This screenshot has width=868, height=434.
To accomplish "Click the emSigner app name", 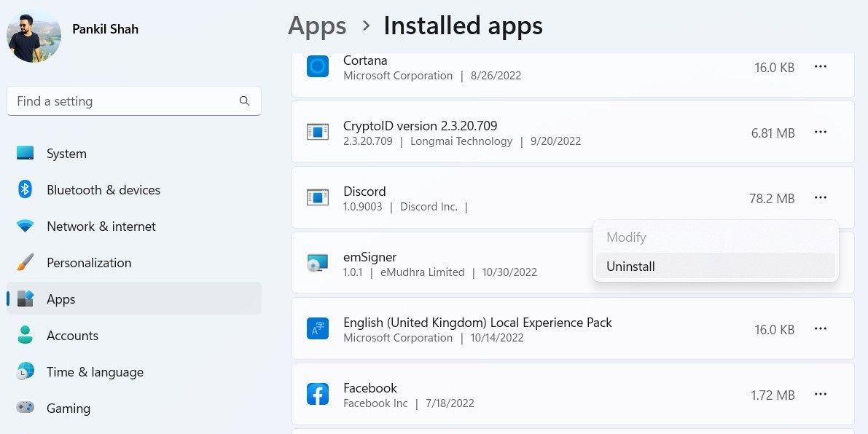I will [x=370, y=257].
